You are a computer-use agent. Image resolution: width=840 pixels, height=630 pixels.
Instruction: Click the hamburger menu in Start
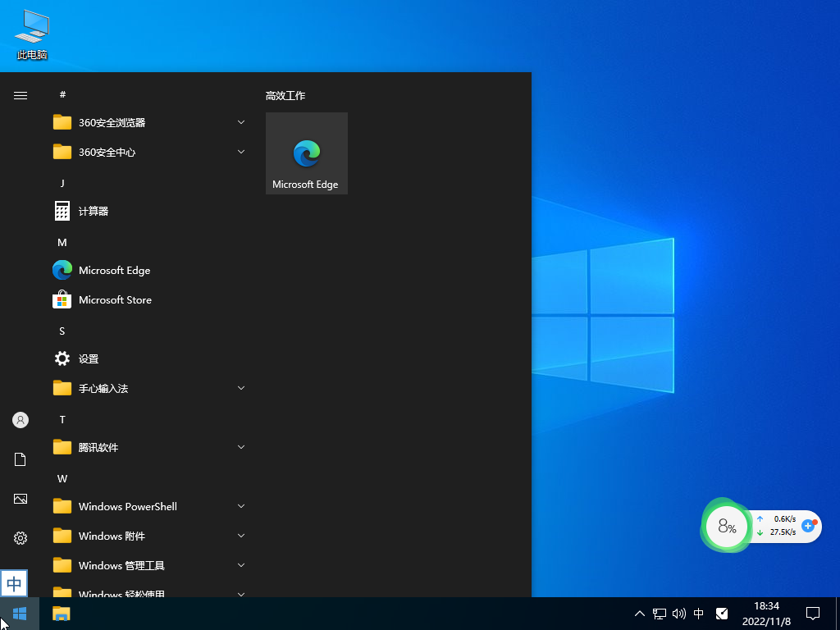click(x=21, y=95)
